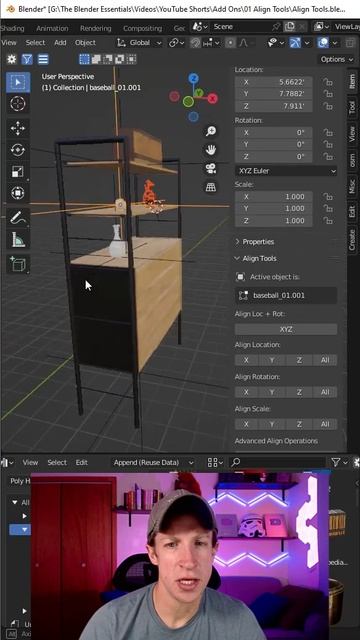Screen dimensions: 360x640
Task: Click Align Scale All button
Action: pyautogui.click(x=325, y=424)
